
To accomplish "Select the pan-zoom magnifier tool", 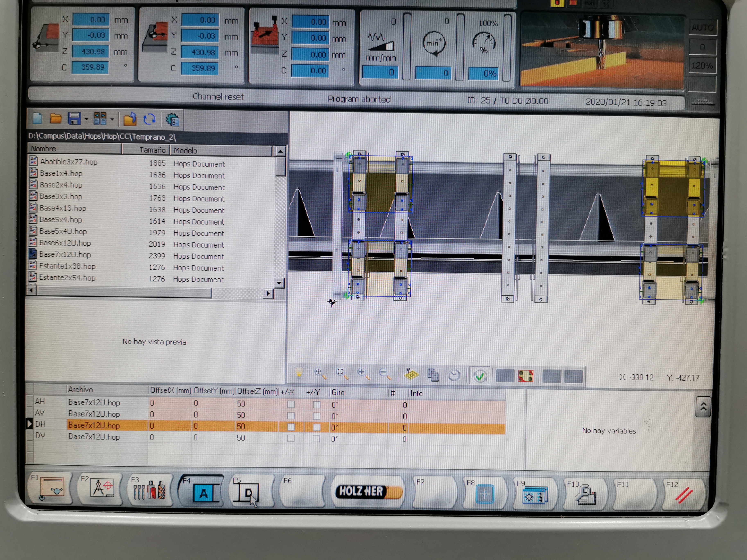I will click(x=320, y=373).
